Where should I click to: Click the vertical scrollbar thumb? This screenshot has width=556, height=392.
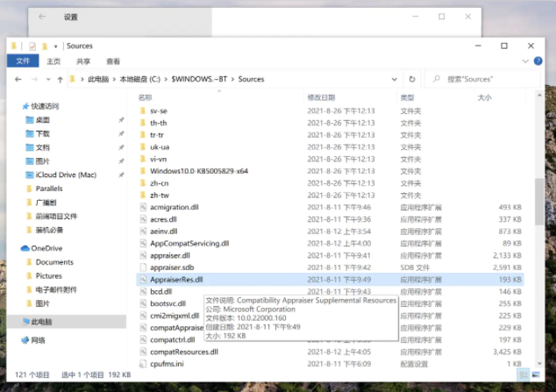coord(539,202)
